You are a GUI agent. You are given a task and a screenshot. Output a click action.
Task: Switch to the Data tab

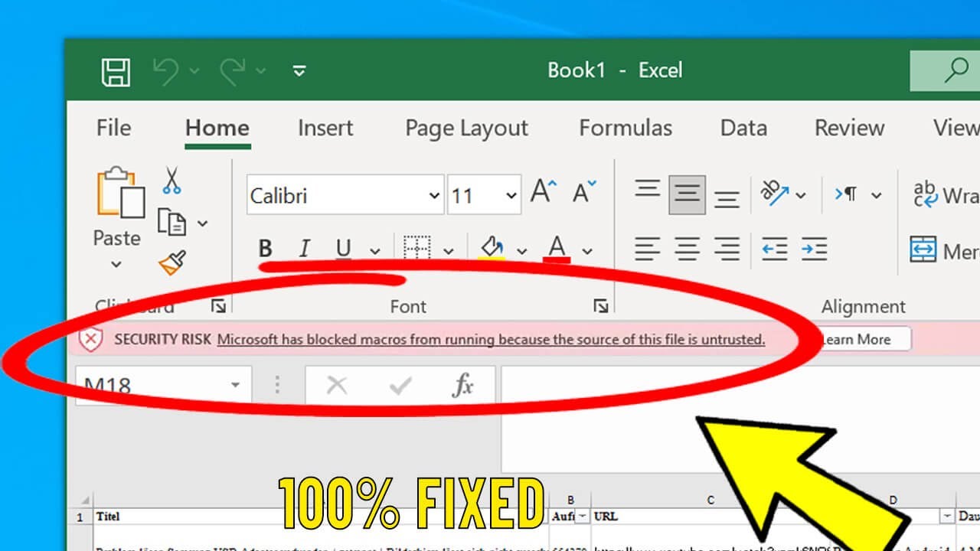[743, 128]
